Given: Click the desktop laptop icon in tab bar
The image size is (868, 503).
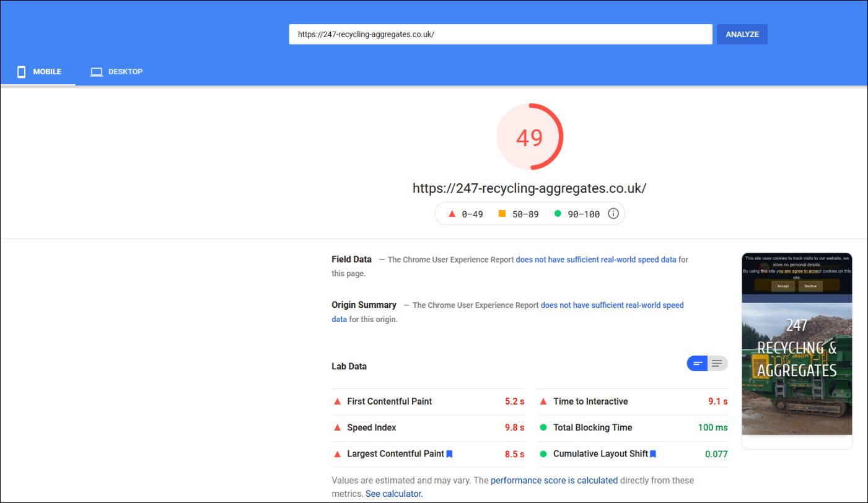Looking at the screenshot, I should coord(96,72).
